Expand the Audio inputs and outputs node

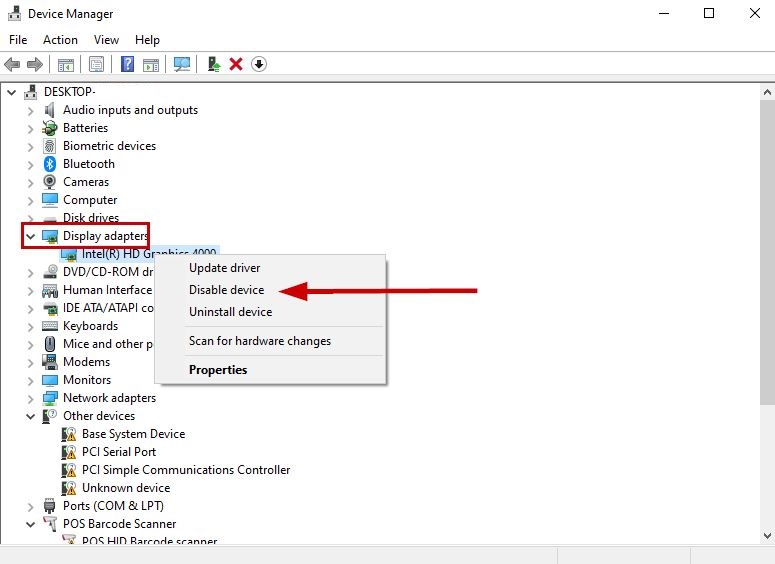click(30, 110)
